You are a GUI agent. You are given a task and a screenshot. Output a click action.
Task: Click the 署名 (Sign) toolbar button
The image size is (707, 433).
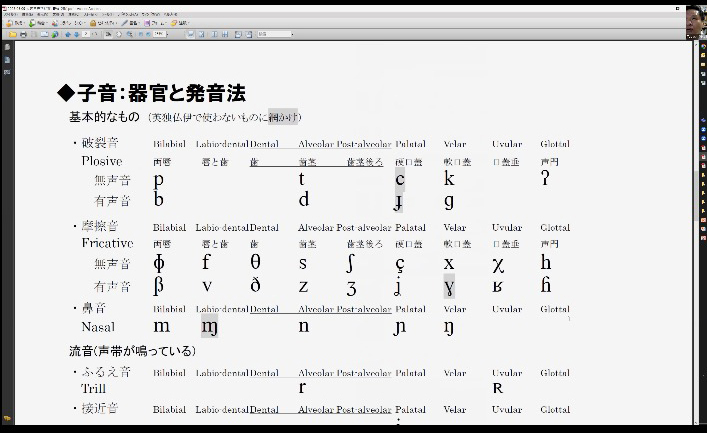[134, 23]
